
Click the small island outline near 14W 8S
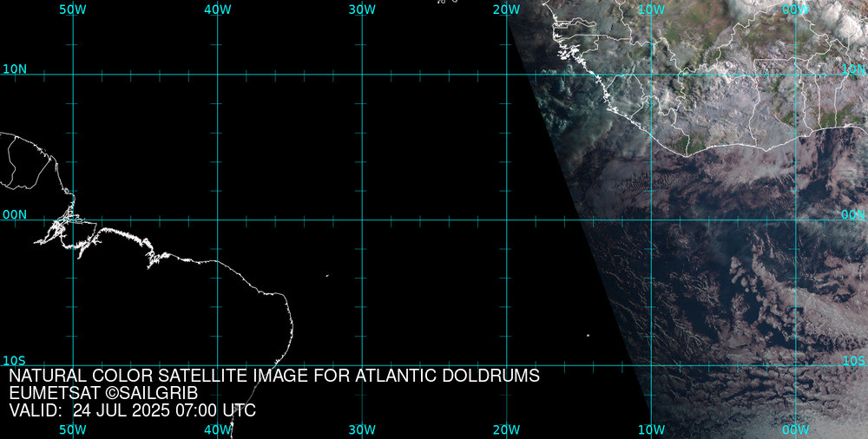tap(588, 335)
